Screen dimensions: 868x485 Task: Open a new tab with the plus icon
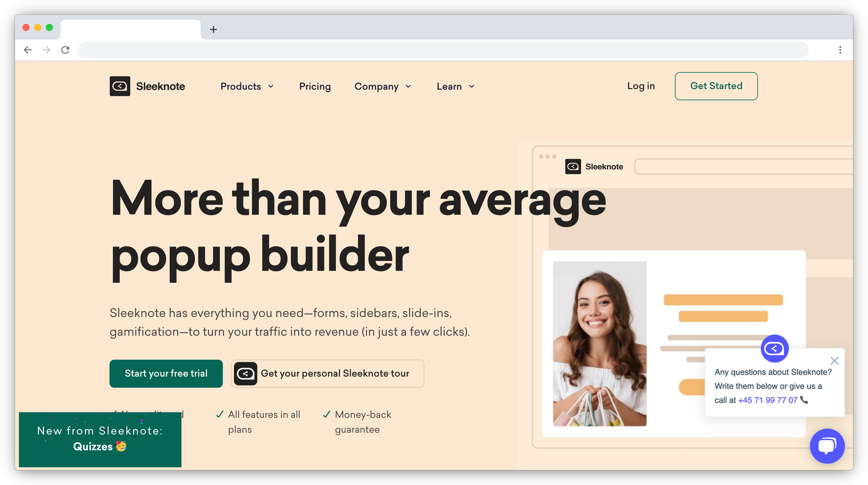214,30
